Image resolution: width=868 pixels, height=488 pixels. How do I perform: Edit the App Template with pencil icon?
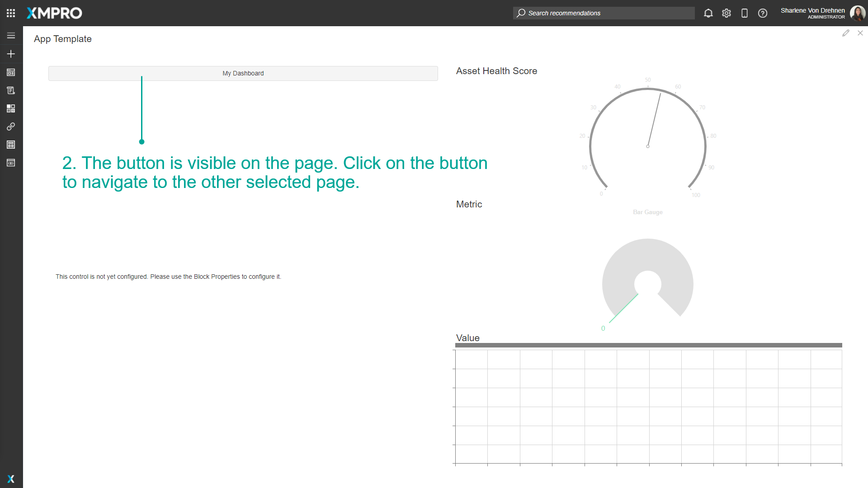tap(846, 33)
